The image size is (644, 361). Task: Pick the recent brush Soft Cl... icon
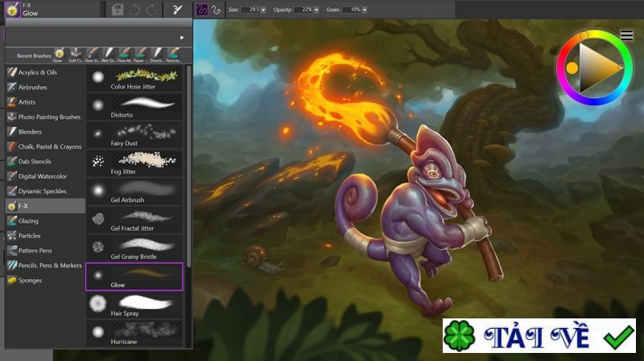tap(76, 54)
